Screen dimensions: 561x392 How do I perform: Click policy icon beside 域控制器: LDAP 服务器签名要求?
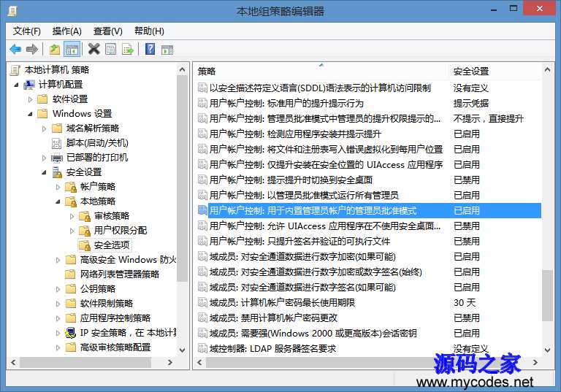click(202, 348)
